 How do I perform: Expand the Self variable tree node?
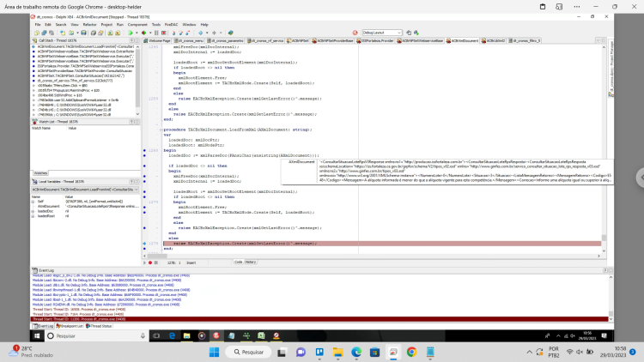pos(33,202)
